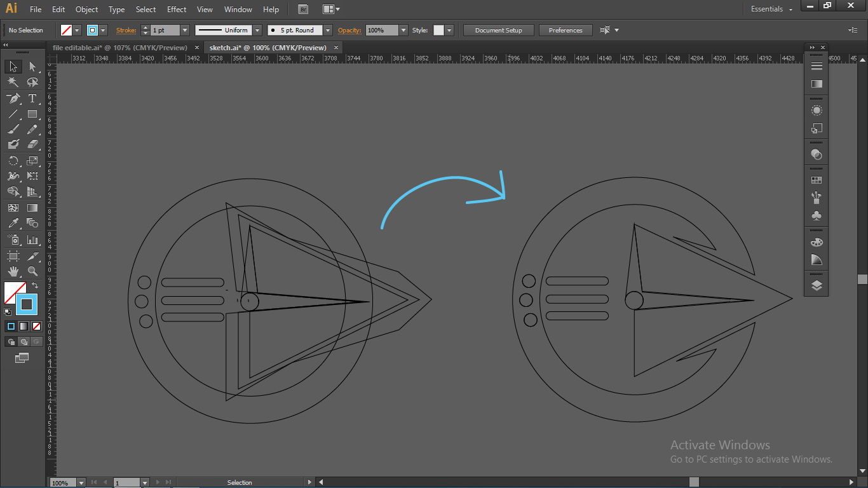Activate the Eyedropper tool
The image size is (868, 488).
click(x=13, y=223)
